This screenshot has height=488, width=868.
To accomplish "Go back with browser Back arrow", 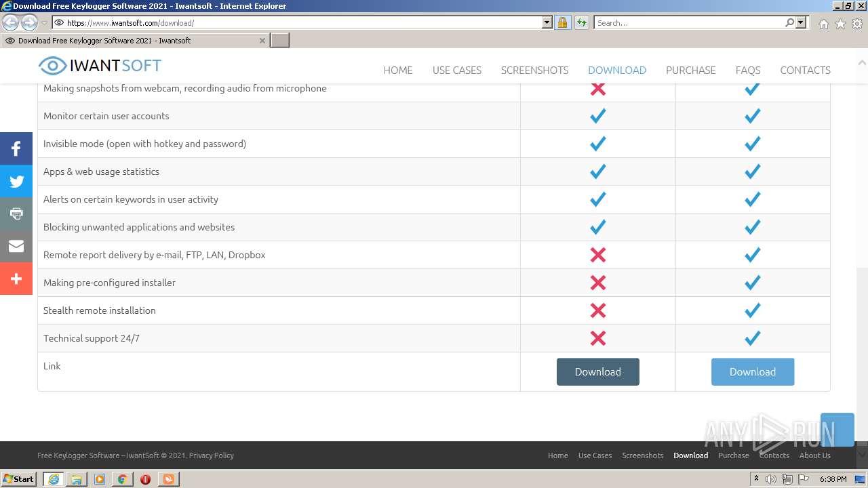I will [x=11, y=23].
